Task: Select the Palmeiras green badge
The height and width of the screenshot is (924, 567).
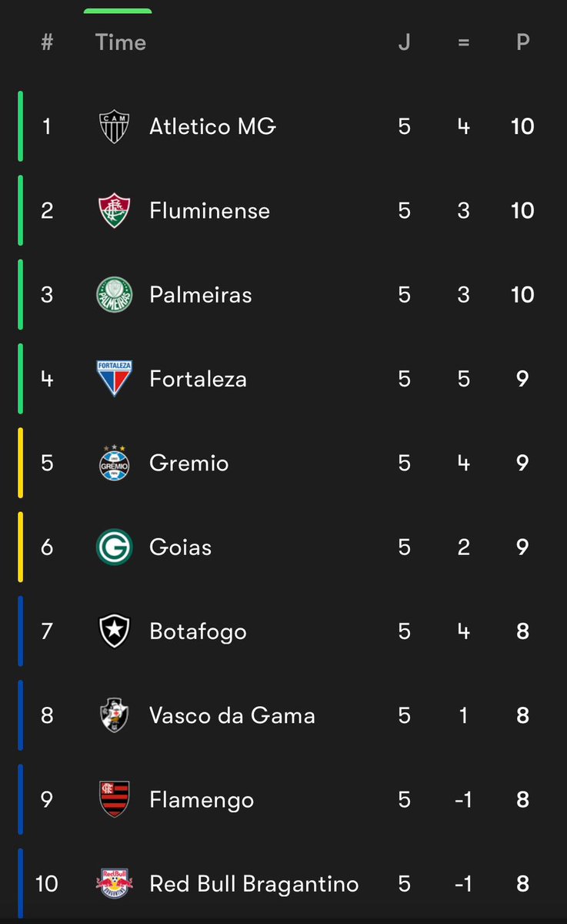Action: pyautogui.click(x=115, y=295)
